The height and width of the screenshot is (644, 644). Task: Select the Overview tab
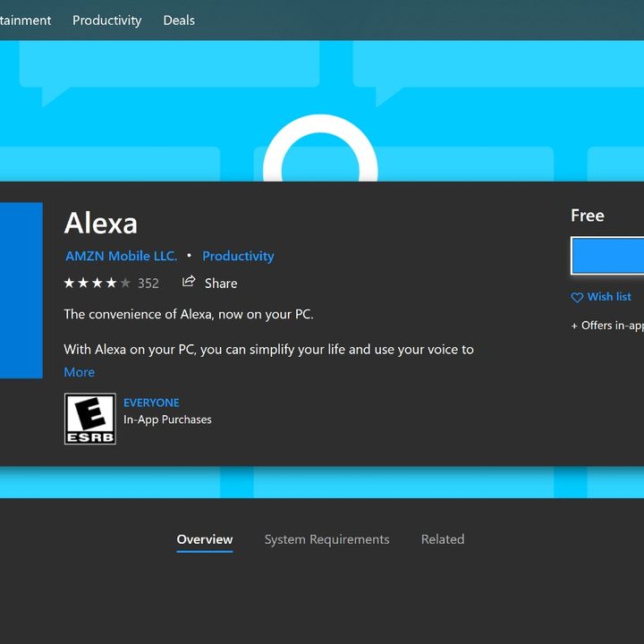coord(205,539)
